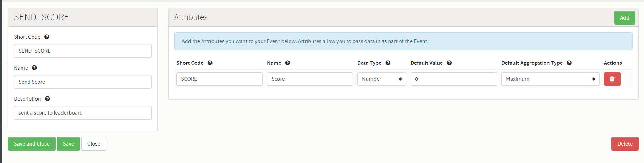Click the description field with leaderboard text
The height and width of the screenshot is (163, 644).
coord(83,113)
